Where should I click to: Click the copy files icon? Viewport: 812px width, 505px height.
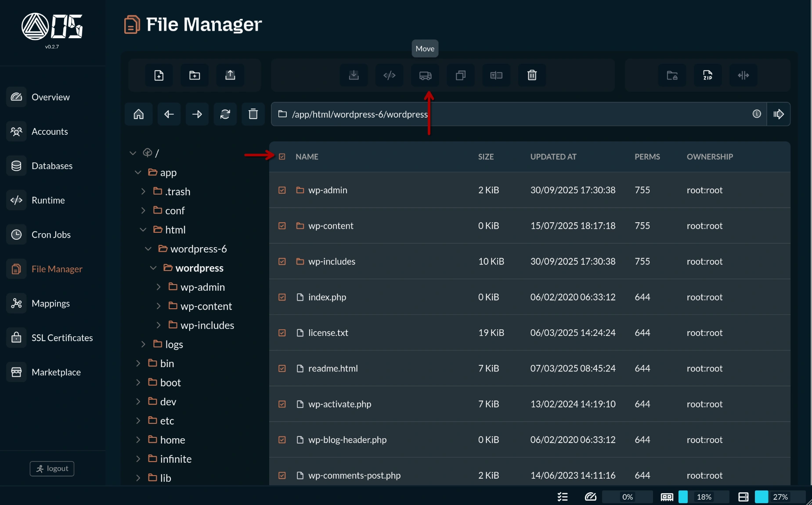click(460, 76)
